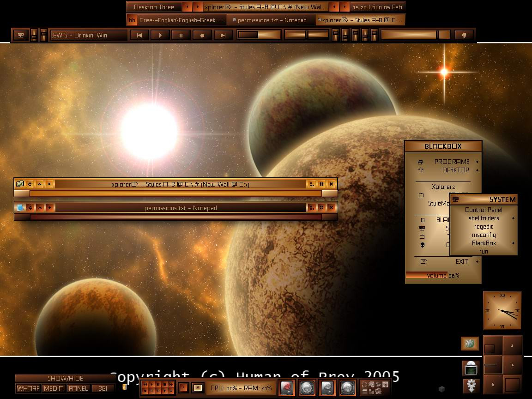
Task: Toggle the WHARF visibility button
Action: tap(28, 388)
